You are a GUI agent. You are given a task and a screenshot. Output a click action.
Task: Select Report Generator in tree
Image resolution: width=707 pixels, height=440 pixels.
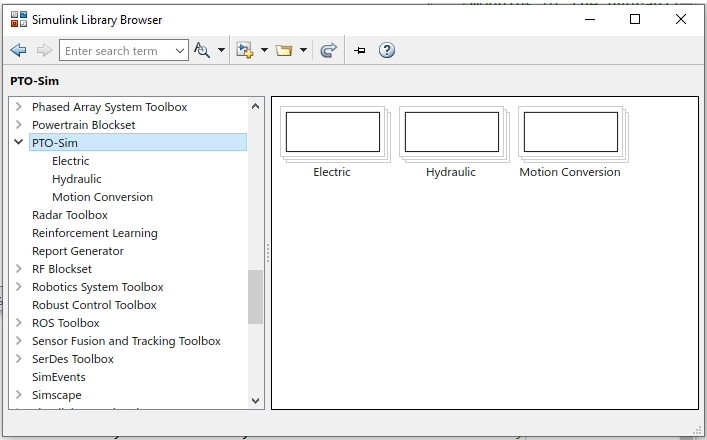78,251
